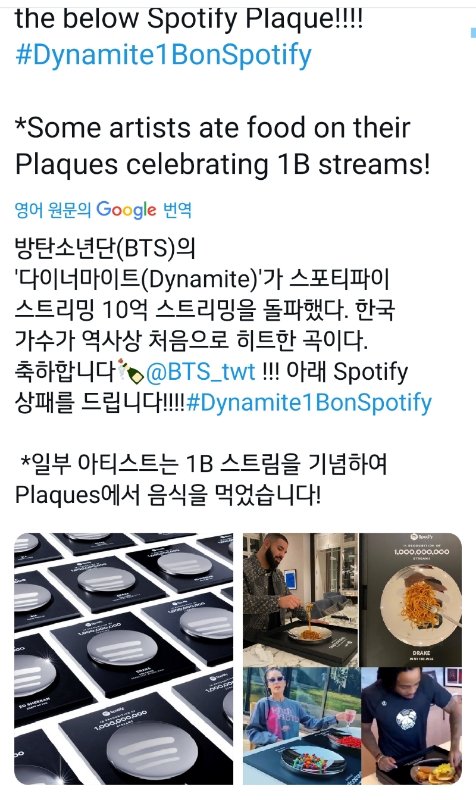Open photo of man in navy t-shirt
The image size is (476, 800).
pyautogui.click(x=411, y=727)
